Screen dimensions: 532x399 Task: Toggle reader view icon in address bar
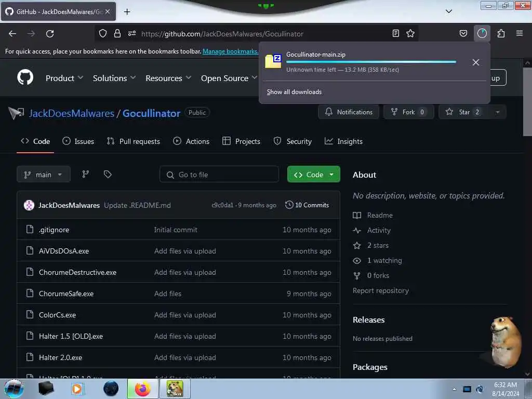(395, 34)
